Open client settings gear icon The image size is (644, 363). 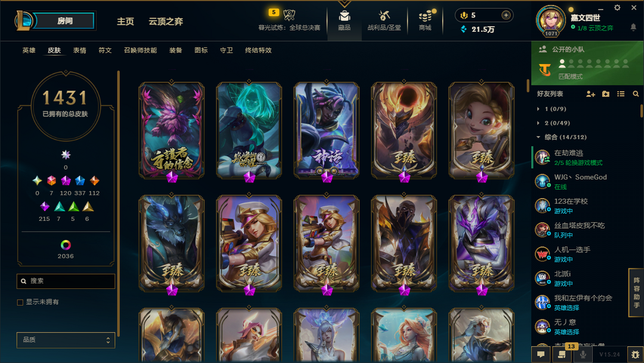point(617,8)
